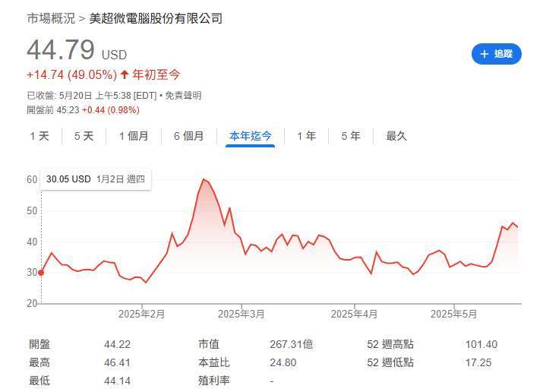Click the 24.80 P/E value
Screen dimensions: 543x392
coord(283,363)
